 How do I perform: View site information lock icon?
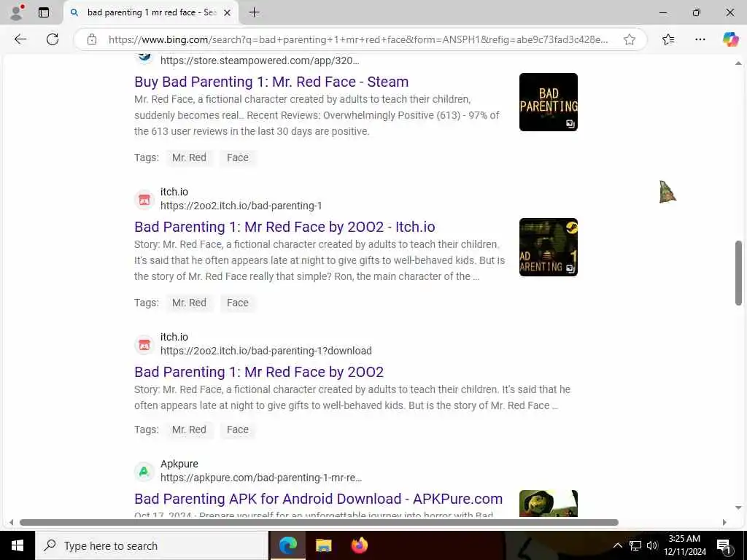92,39
